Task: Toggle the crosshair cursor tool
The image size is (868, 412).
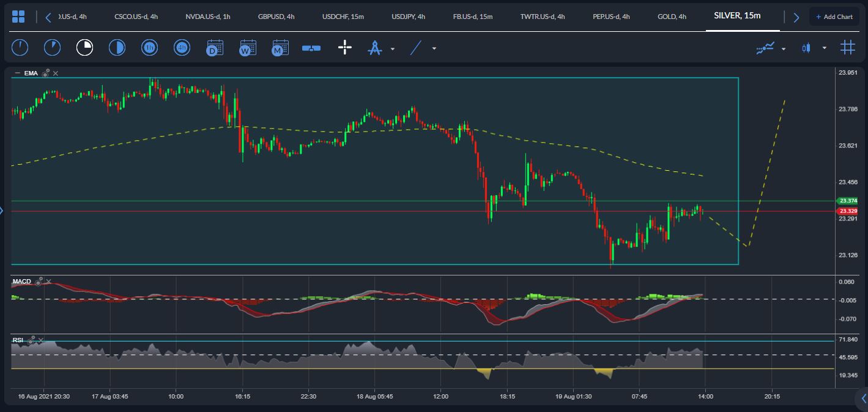Action: point(345,48)
